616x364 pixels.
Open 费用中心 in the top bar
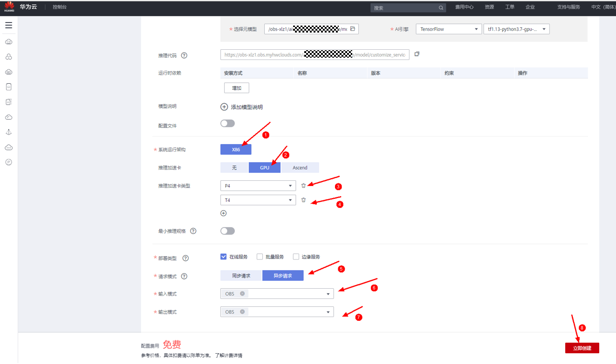point(464,7)
